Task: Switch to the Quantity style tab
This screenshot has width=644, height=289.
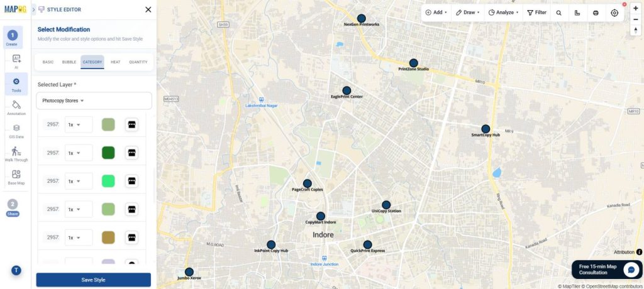Action: pyautogui.click(x=138, y=62)
